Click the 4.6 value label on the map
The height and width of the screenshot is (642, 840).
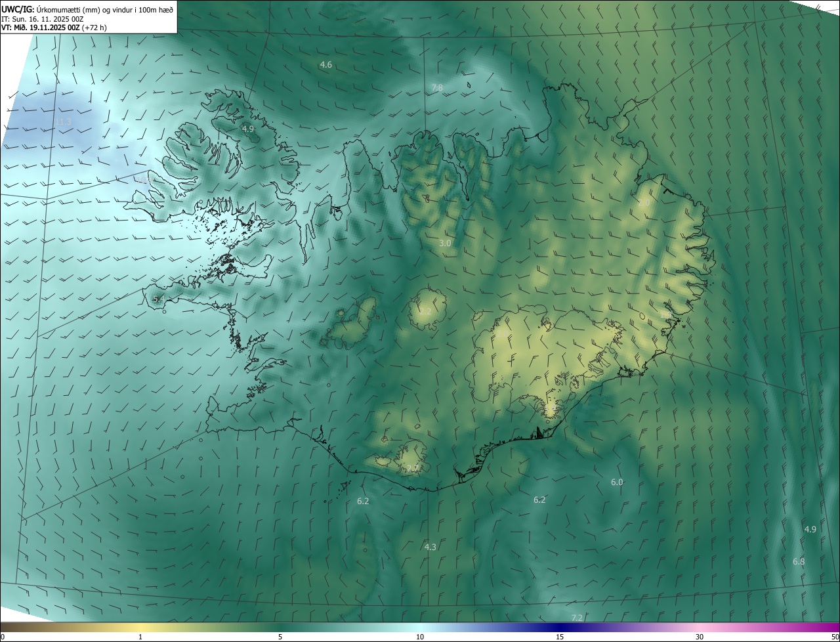point(325,64)
